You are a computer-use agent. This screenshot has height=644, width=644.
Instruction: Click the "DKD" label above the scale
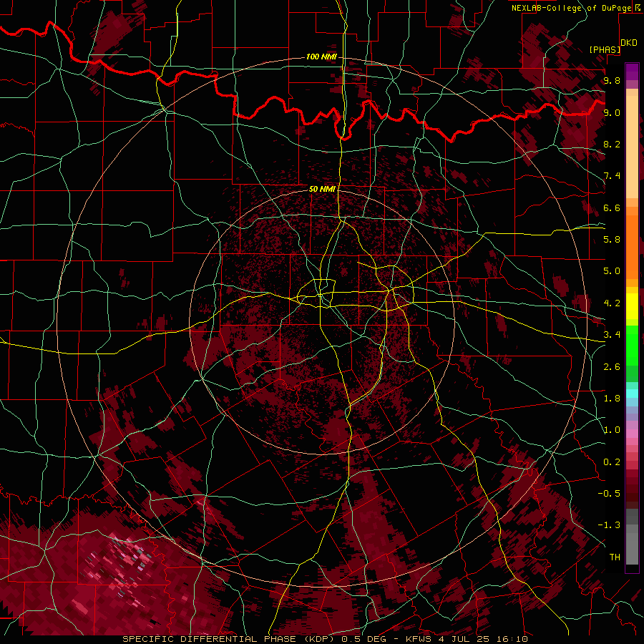(629, 43)
